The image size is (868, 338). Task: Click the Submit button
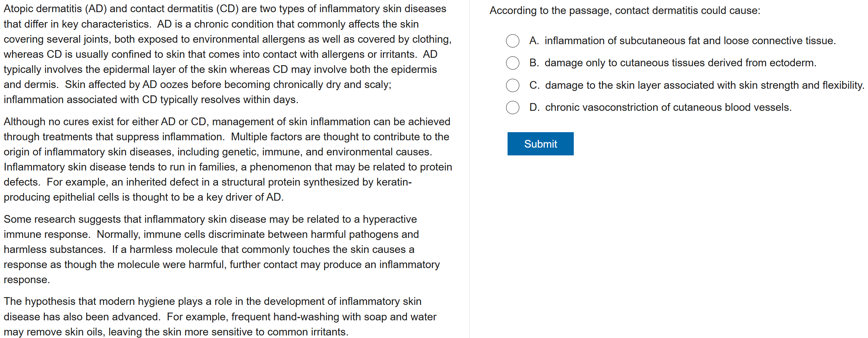pos(540,144)
